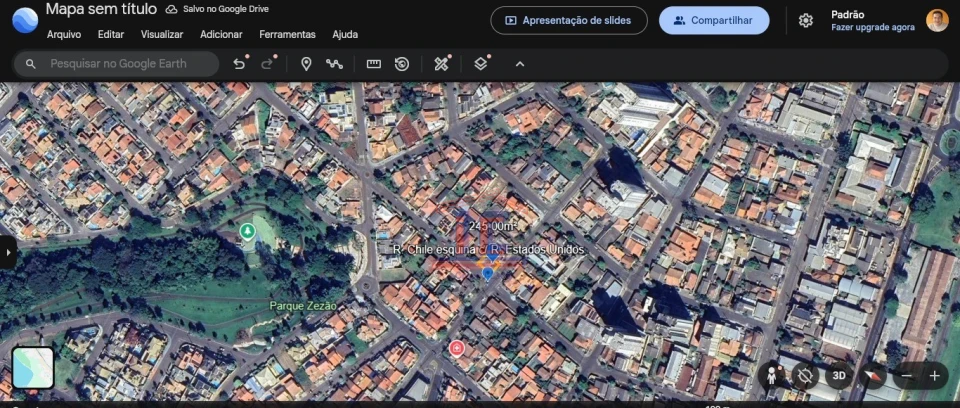Viewport: 960px width, 408px height.
Task: Toggle the 3D view button
Action: click(x=839, y=376)
